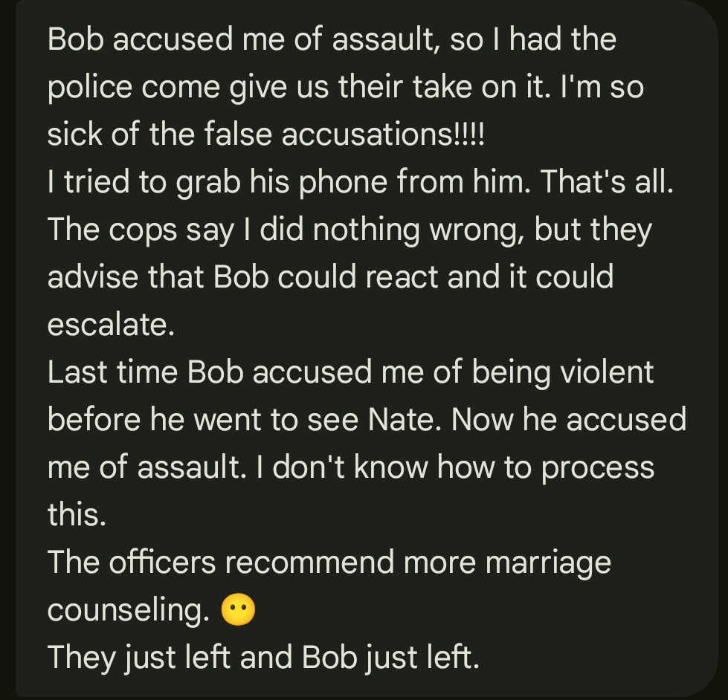Click the word "Nate" in the message
Screen dimensions: 728x700
(402, 420)
